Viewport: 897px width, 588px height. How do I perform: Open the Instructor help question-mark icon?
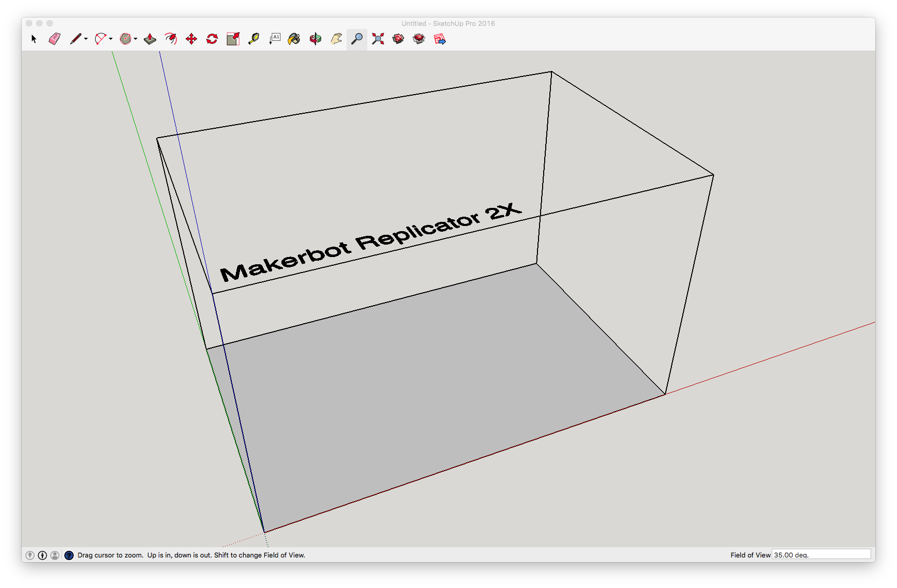tap(69, 555)
